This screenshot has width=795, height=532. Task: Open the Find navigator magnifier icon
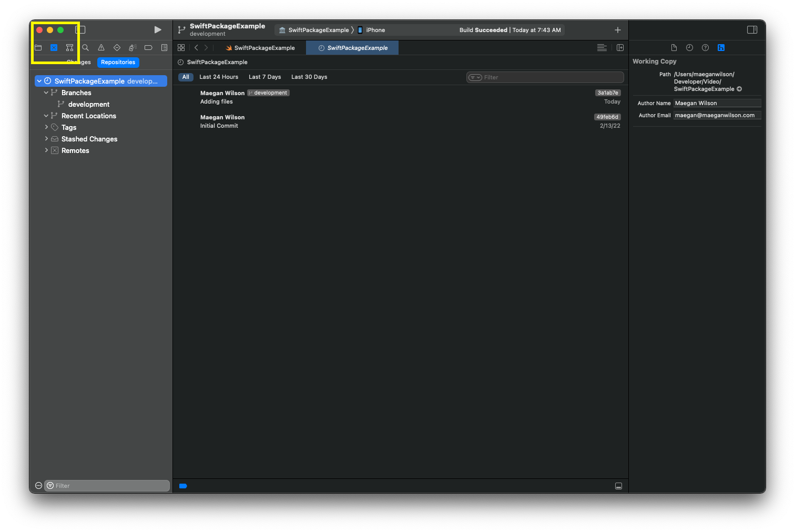(85, 48)
